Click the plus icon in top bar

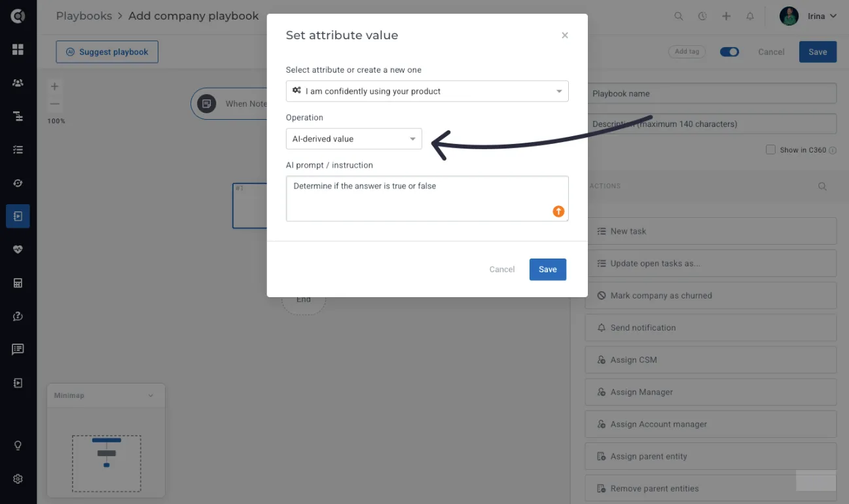click(726, 16)
